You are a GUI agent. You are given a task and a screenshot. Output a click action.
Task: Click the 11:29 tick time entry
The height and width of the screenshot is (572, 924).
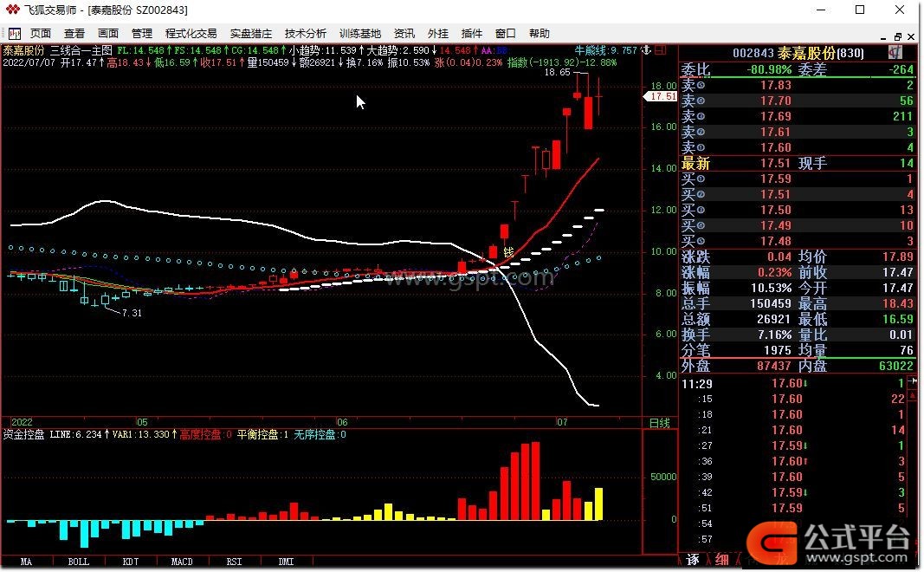[x=697, y=384]
